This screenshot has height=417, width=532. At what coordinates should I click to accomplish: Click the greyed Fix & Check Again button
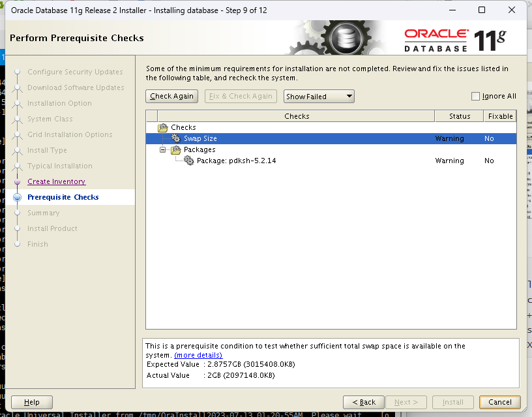pos(241,96)
